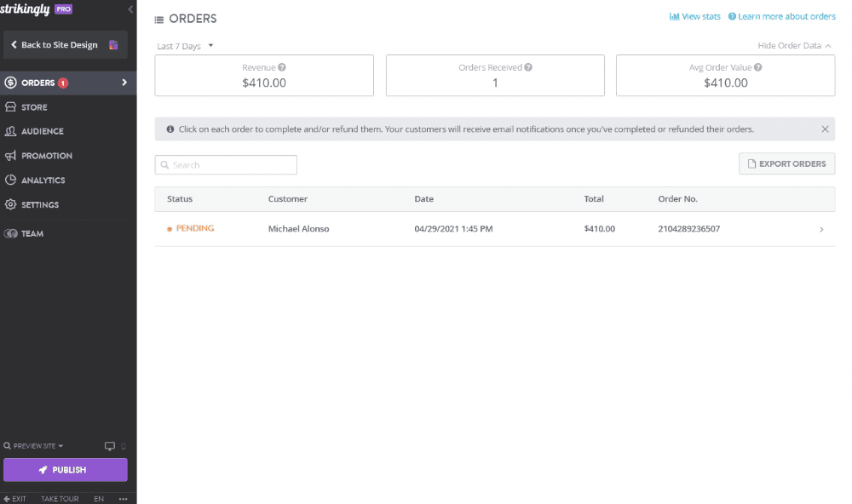Collapse stats with Hide Order Data

[794, 46]
